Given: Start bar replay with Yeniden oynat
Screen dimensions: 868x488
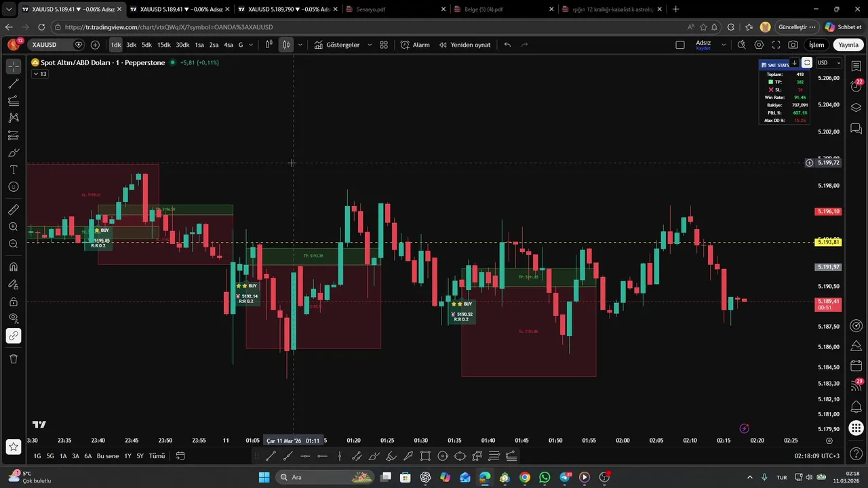Looking at the screenshot, I should tap(465, 45).
